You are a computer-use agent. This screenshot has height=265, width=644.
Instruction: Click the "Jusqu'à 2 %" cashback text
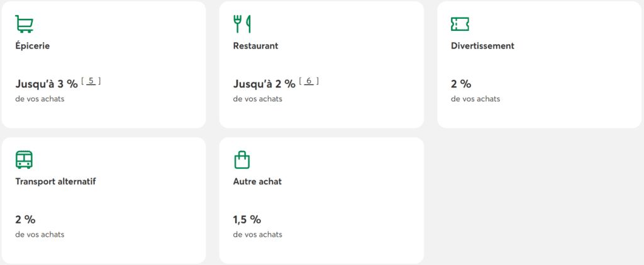[x=264, y=84]
